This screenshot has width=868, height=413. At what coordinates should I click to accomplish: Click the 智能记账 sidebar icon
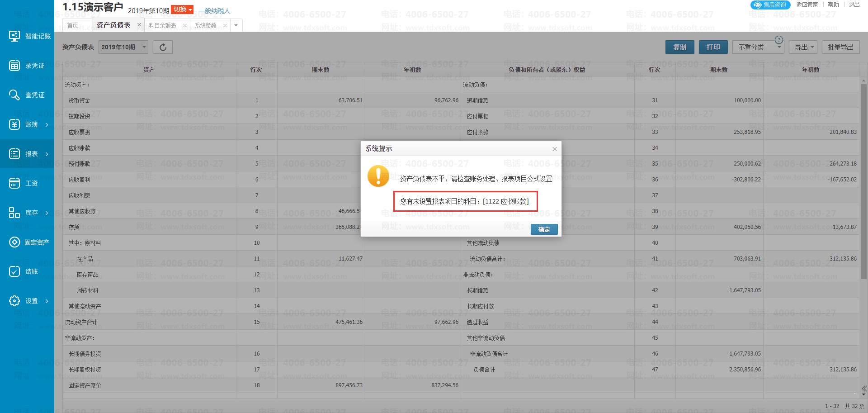pyautogui.click(x=14, y=36)
